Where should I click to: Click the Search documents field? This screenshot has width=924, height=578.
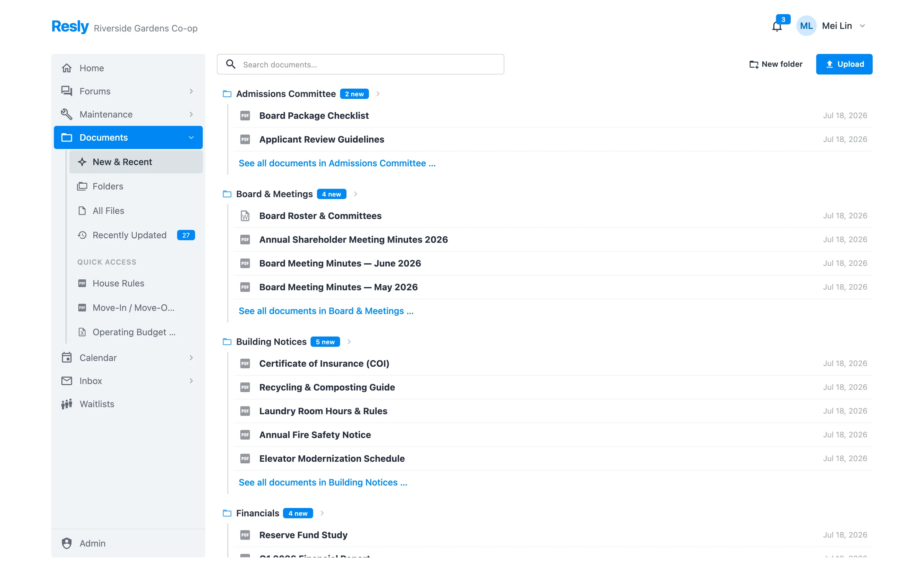360,64
